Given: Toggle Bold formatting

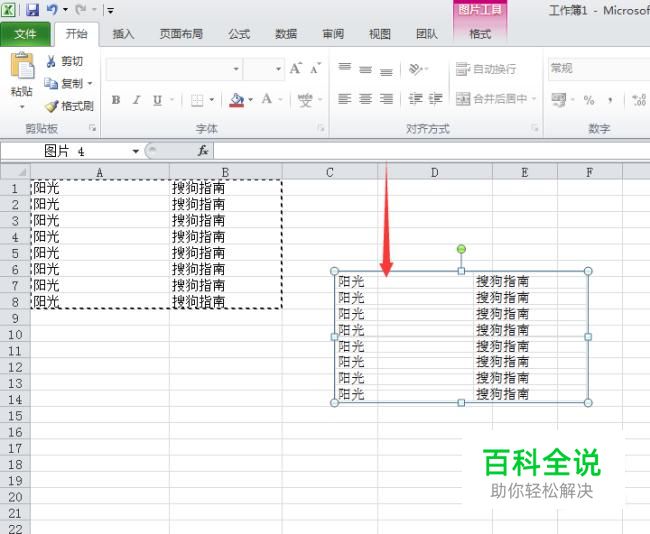Looking at the screenshot, I should 116,100.
